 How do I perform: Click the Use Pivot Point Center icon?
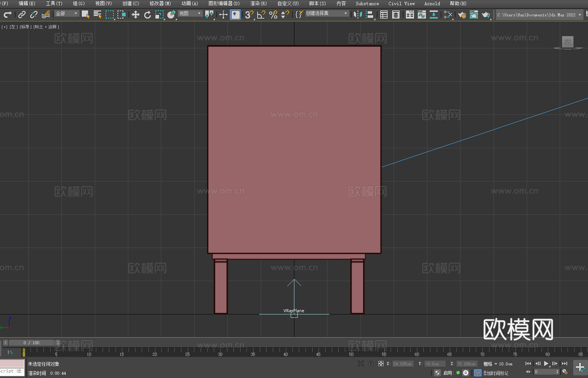[209, 14]
